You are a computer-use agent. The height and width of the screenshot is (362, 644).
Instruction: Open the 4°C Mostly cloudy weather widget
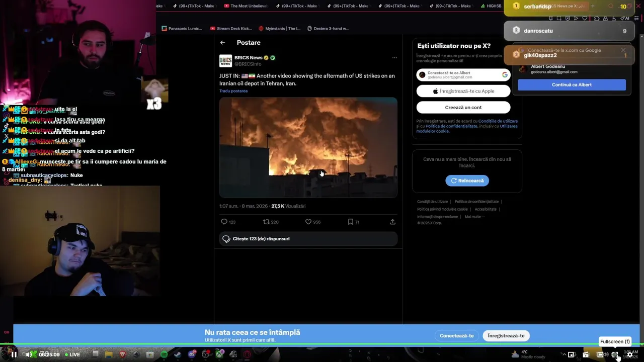pyautogui.click(x=528, y=354)
